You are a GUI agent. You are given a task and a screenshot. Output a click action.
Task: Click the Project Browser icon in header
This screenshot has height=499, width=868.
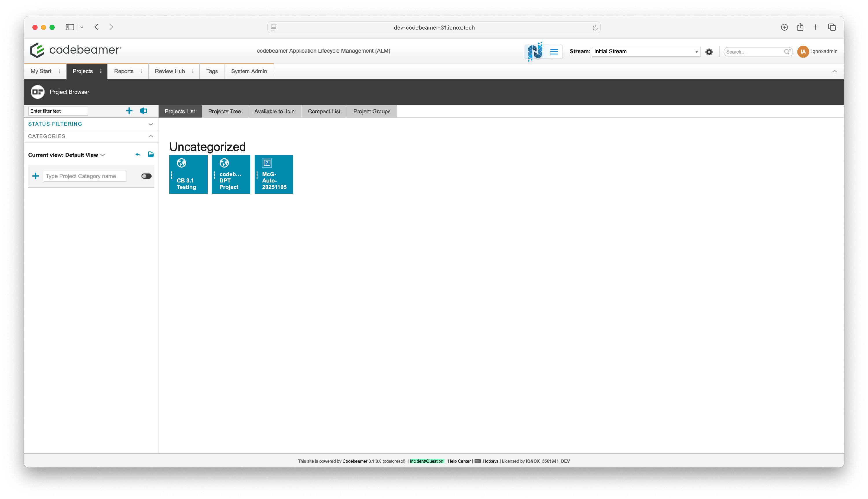pos(38,92)
